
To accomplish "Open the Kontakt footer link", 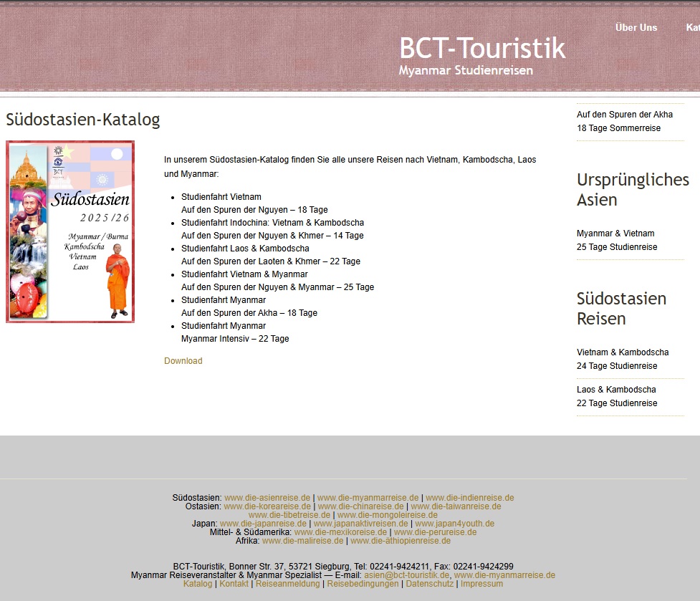I will point(234,584).
